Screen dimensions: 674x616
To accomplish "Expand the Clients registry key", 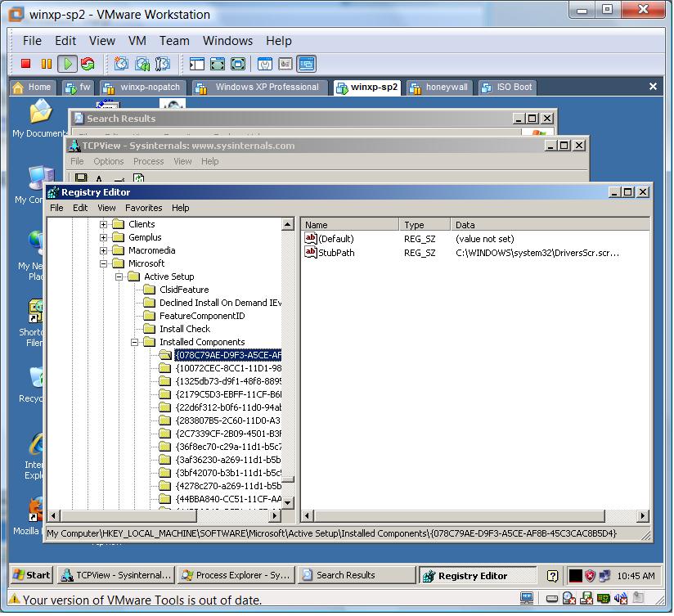I will [103, 224].
